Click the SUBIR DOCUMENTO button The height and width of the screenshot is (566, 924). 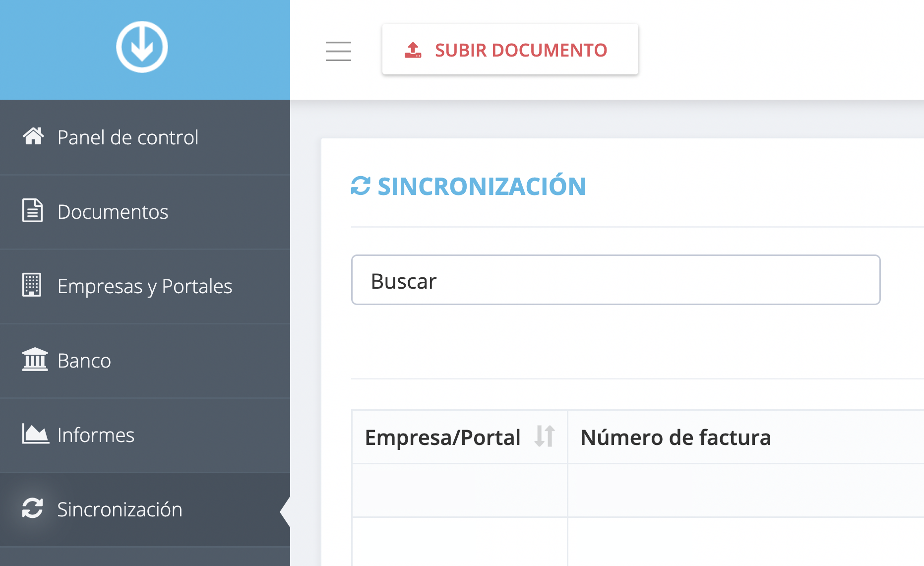pos(510,50)
